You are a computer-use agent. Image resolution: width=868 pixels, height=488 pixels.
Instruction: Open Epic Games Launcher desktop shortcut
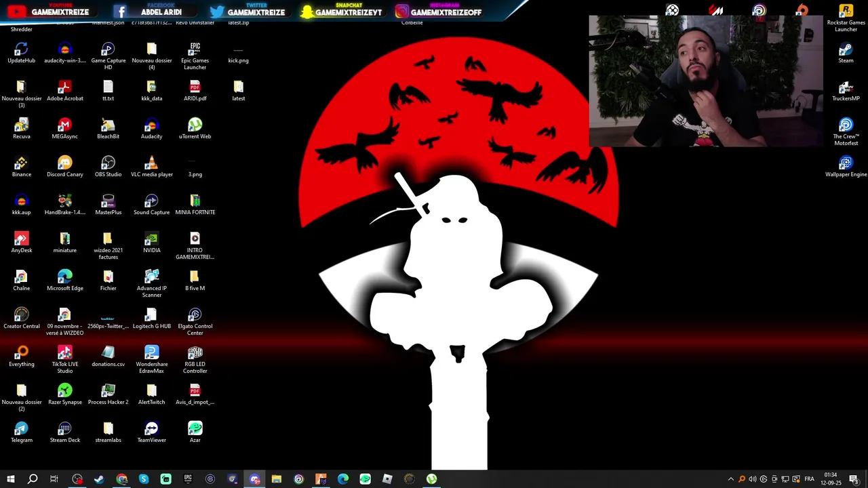pyautogui.click(x=195, y=56)
